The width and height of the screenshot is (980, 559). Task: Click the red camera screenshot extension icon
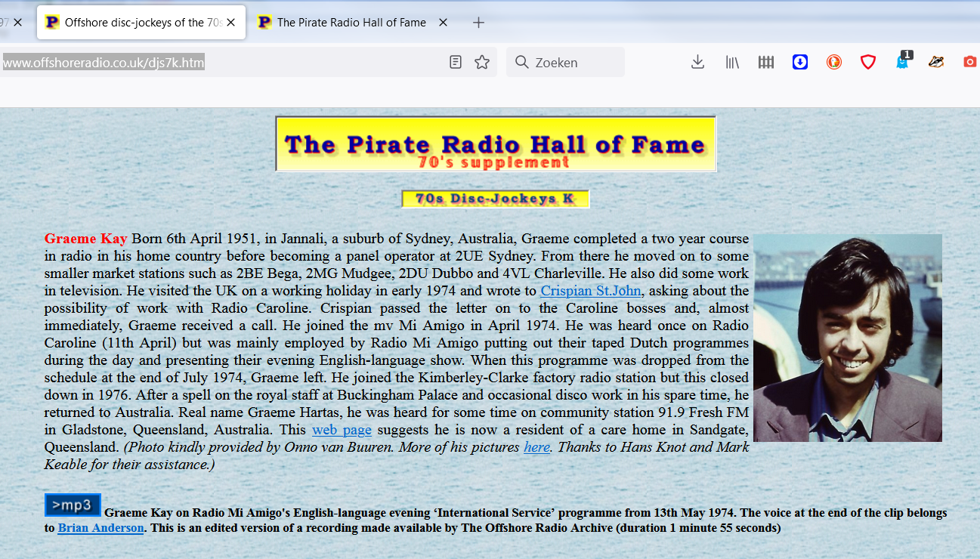coord(969,62)
